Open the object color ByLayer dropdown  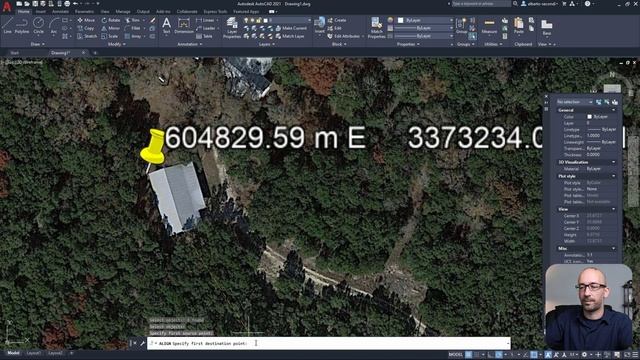tap(425, 20)
